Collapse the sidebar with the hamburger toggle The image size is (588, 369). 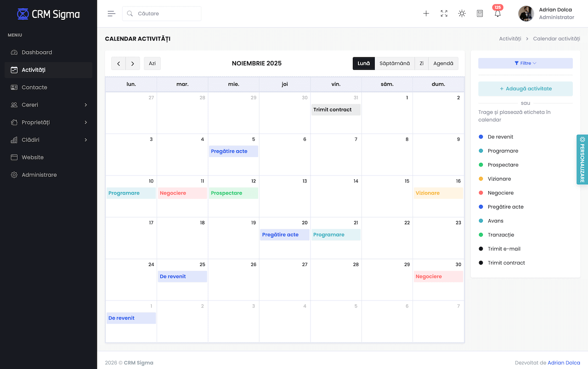(x=111, y=13)
